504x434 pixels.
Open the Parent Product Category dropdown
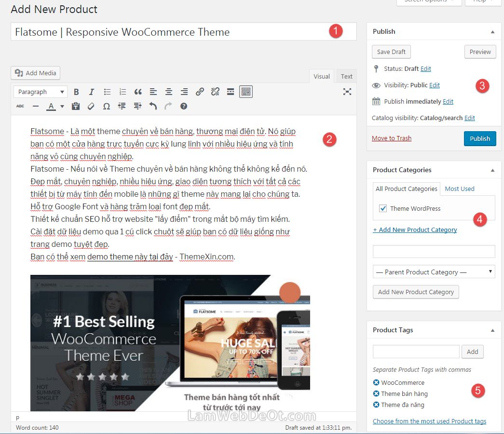click(x=434, y=272)
